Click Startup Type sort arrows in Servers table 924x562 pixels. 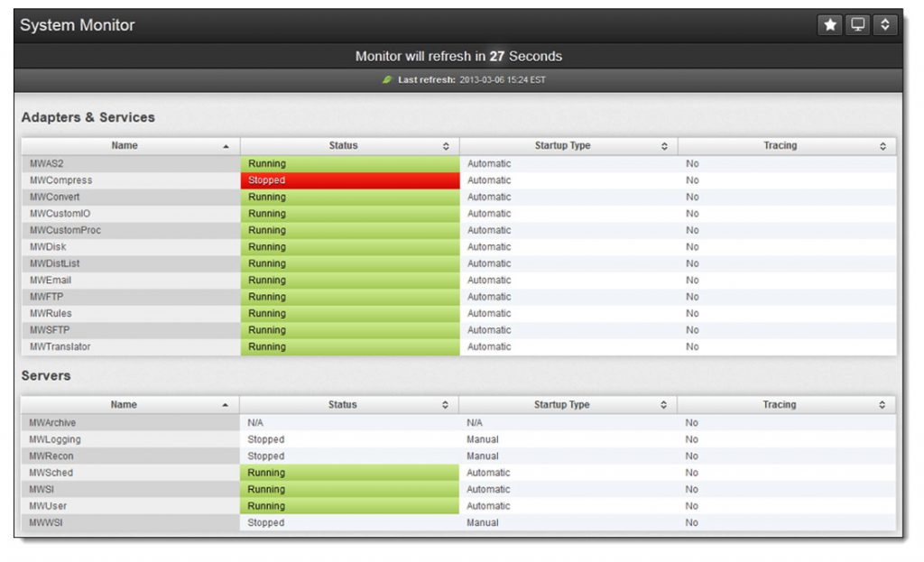coord(663,406)
